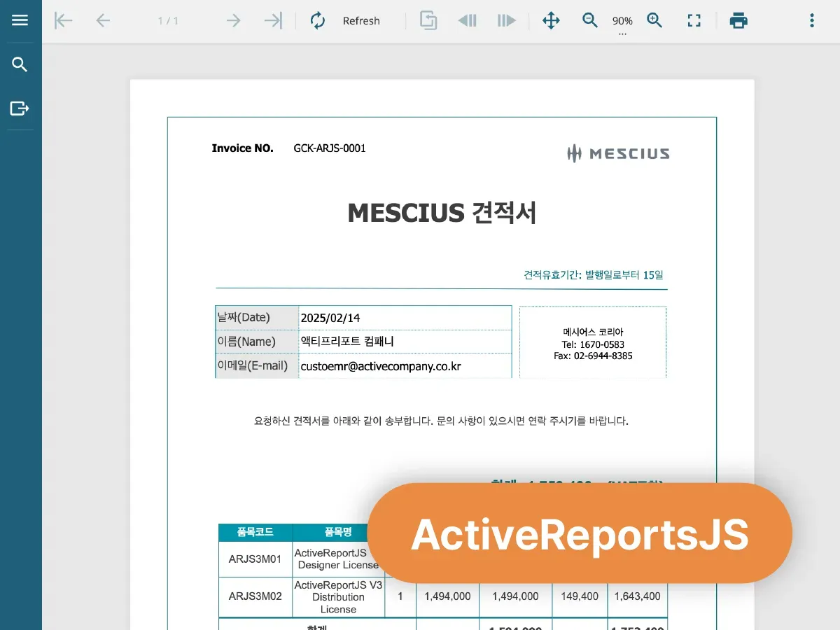The height and width of the screenshot is (630, 840).
Task: Click the 이메일(E-mail) label cell
Action: click(x=257, y=365)
